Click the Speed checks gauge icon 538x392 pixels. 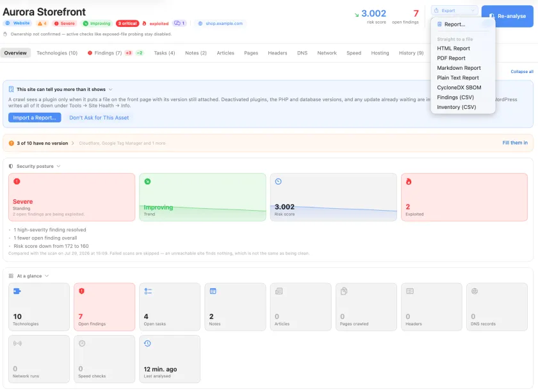point(82,343)
